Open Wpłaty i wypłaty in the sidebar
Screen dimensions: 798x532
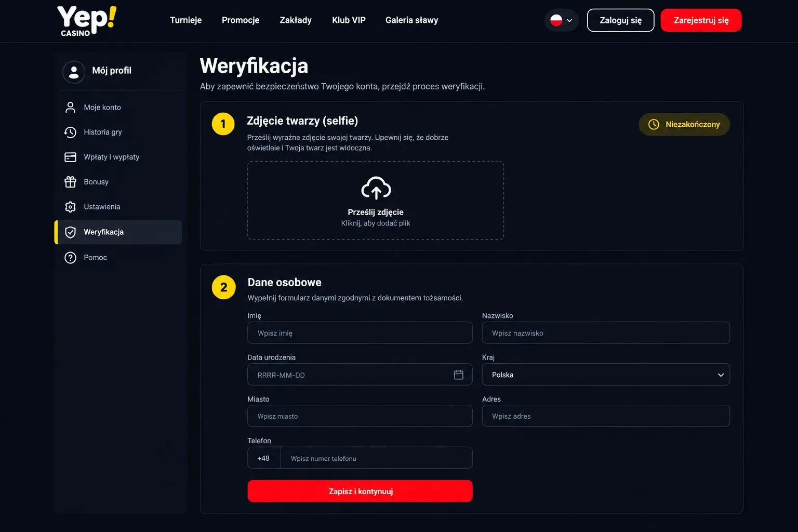118,157
